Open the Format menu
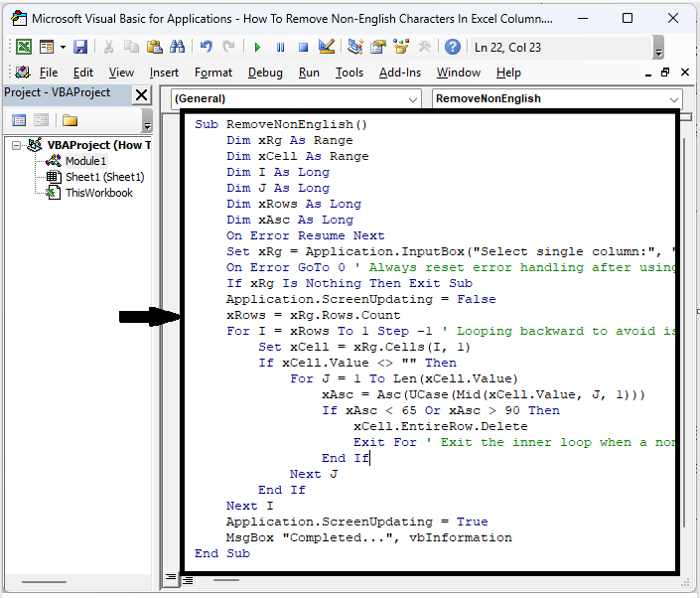Image resolution: width=700 pixels, height=598 pixels. click(x=213, y=73)
